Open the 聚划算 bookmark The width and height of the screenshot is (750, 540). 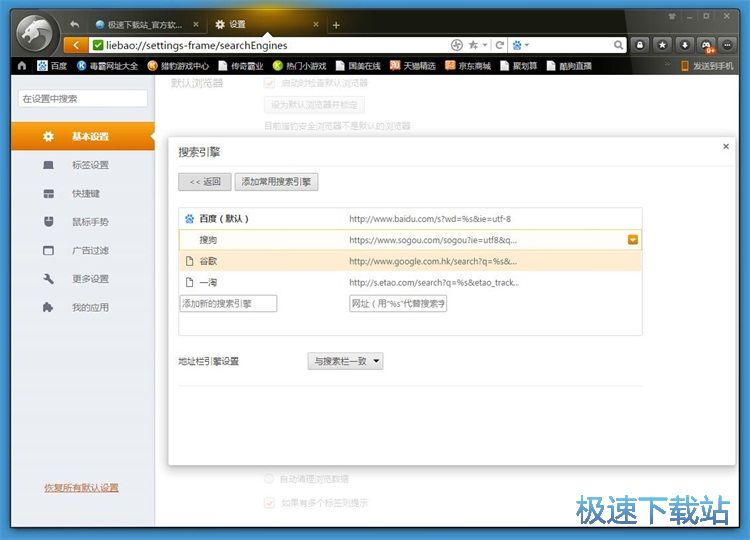point(519,66)
